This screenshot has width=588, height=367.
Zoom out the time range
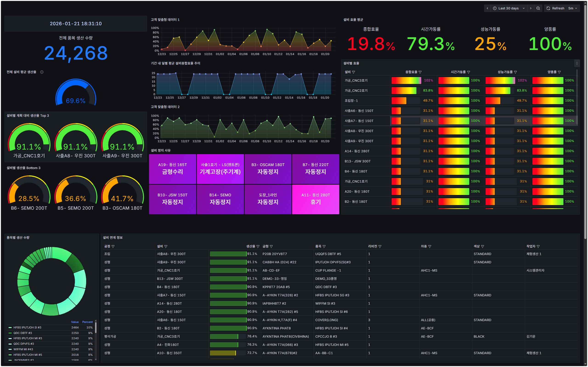point(538,8)
